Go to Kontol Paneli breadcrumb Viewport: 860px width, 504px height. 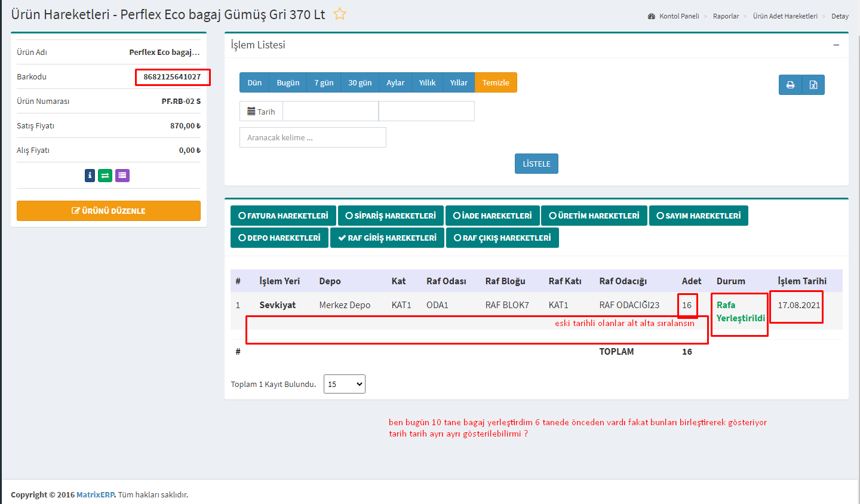pos(678,16)
